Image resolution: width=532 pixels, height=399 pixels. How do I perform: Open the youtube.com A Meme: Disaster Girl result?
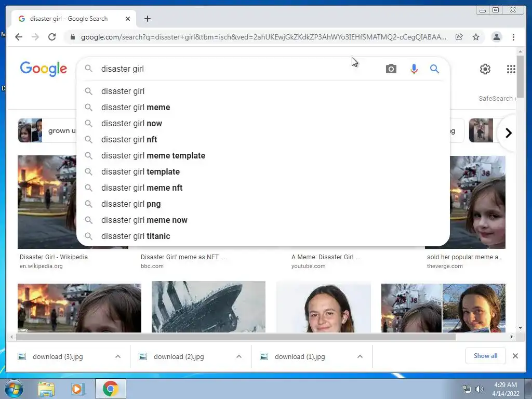pyautogui.click(x=326, y=257)
